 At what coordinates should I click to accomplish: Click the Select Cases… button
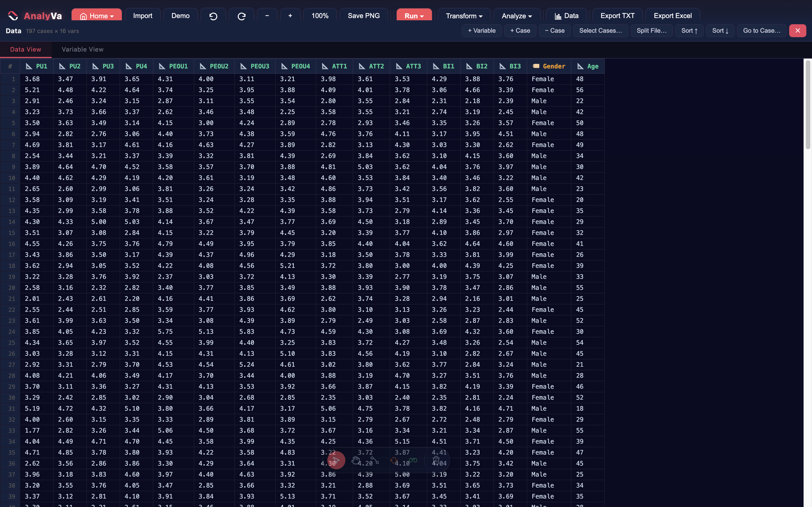point(600,30)
